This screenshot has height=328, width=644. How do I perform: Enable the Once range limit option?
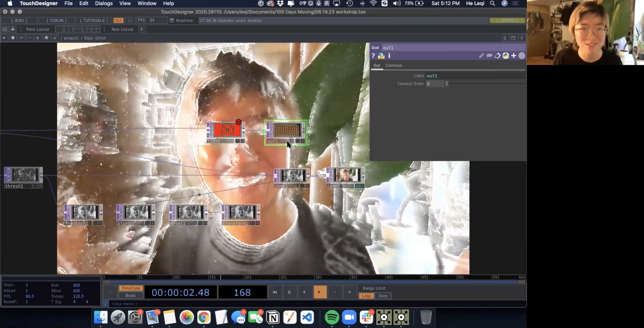coord(383,296)
